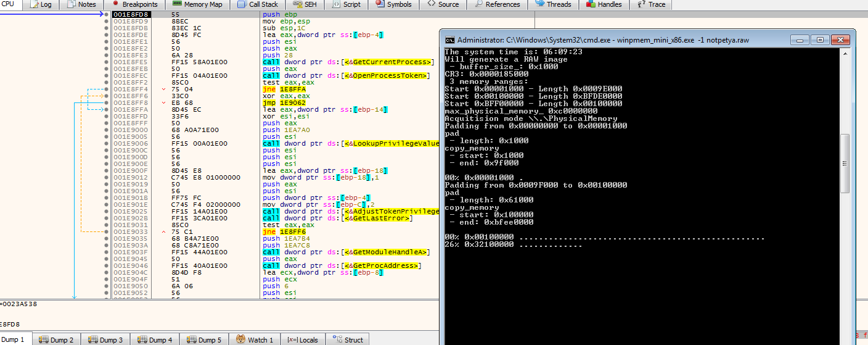Screen dimensions: 868x345
Task: Switch to the SEH tab
Action: pyautogui.click(x=304, y=4)
